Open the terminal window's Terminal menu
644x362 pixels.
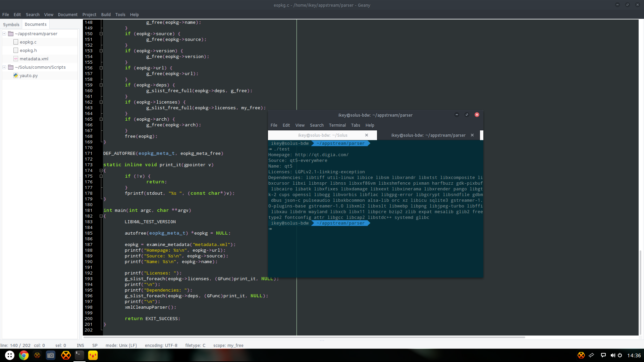(337, 125)
